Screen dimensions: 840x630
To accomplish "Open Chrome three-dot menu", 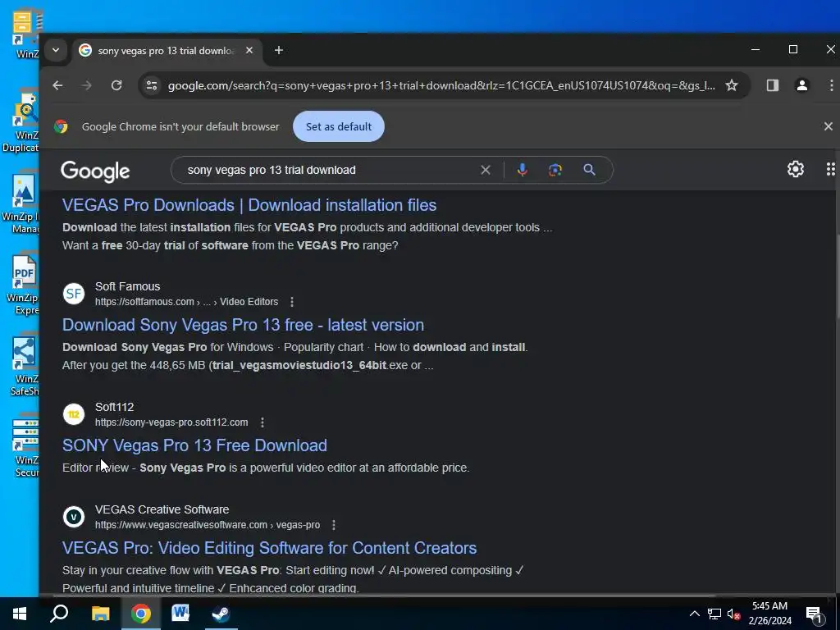I will click(831, 85).
